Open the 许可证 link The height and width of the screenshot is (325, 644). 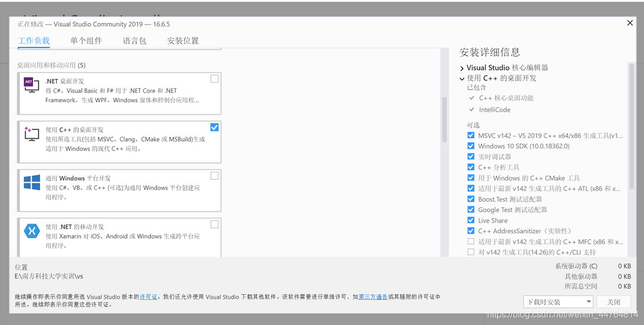click(x=148, y=297)
